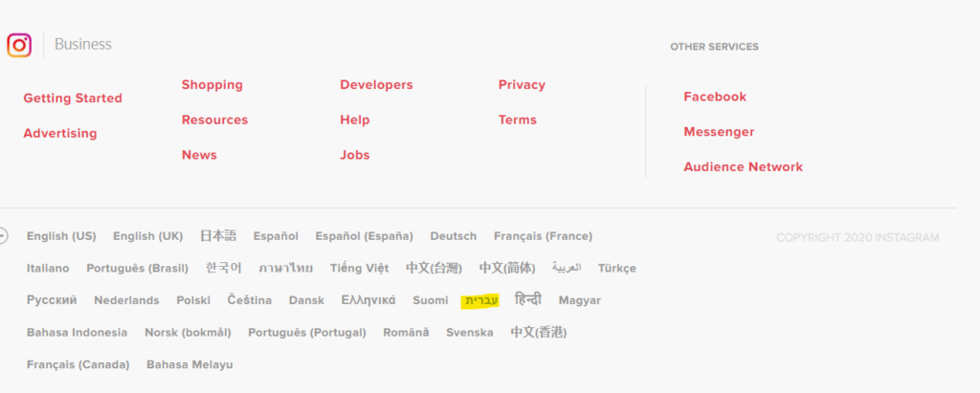The width and height of the screenshot is (980, 393).
Task: View the Jobs page
Action: point(354,155)
